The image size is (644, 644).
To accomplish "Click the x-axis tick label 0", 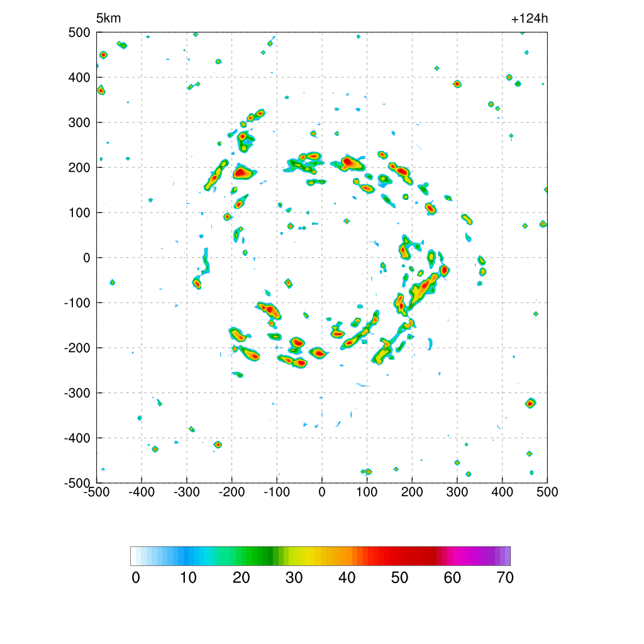I will coord(322,492).
